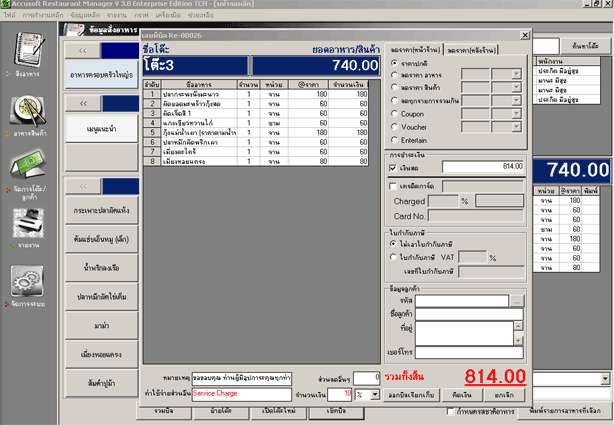Select the Voucher discount option
The image size is (614, 425).
click(x=392, y=127)
